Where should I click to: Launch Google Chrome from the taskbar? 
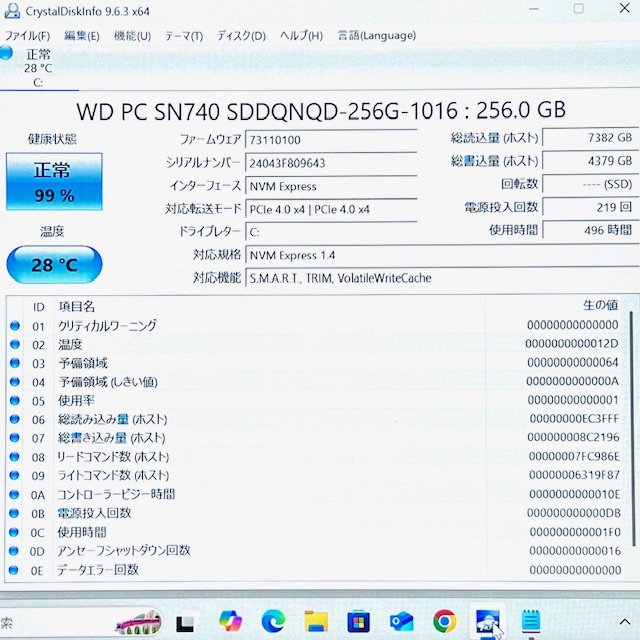(x=444, y=622)
